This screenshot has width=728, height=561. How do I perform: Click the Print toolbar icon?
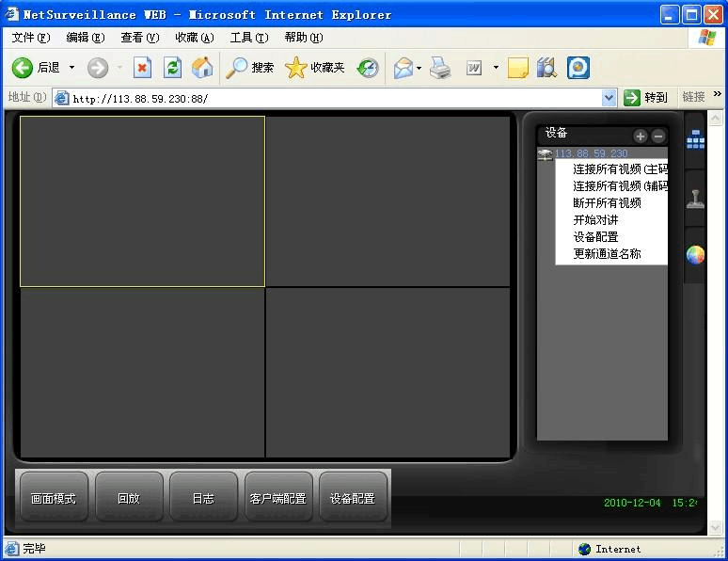tap(440, 68)
